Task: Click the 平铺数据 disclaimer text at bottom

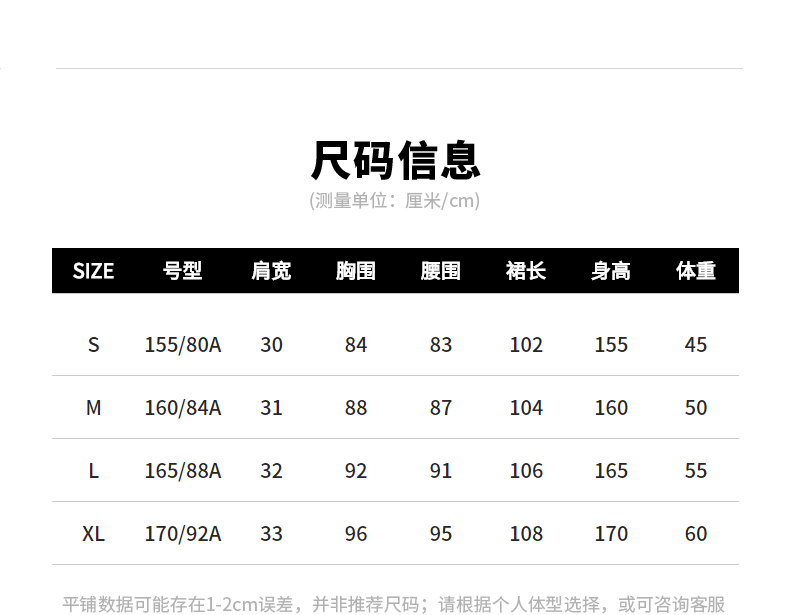Action: pos(394,604)
